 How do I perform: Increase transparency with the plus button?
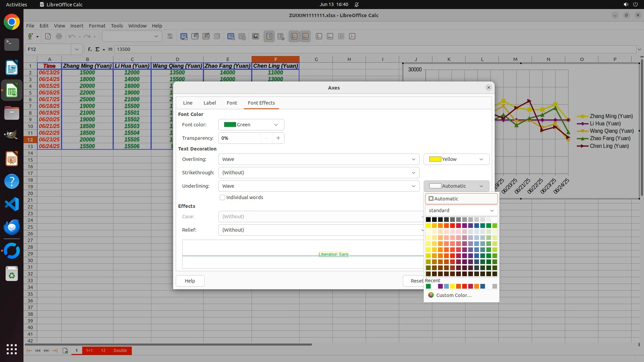point(278,138)
